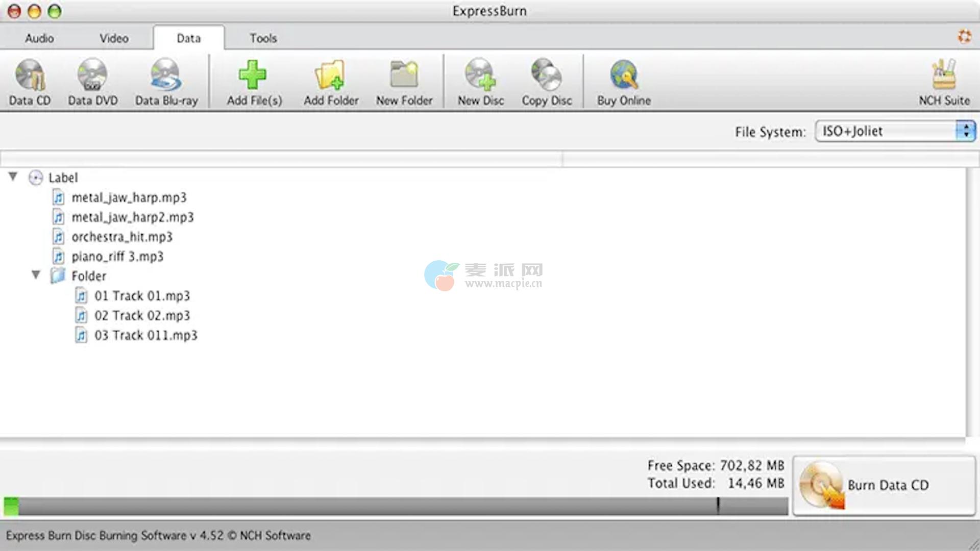Screen dimensions: 980x551
Task: Click the orange lifesaver help icon
Action: point(964,36)
